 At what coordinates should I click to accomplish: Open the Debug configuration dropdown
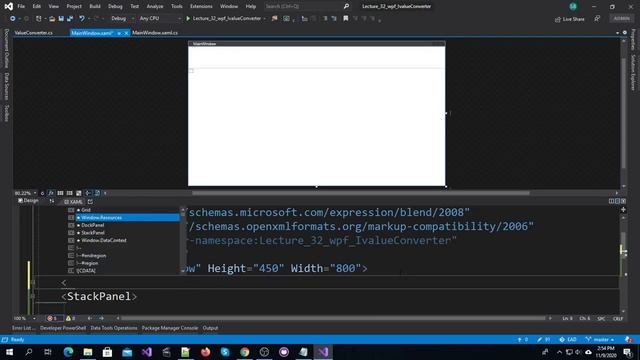coord(122,18)
